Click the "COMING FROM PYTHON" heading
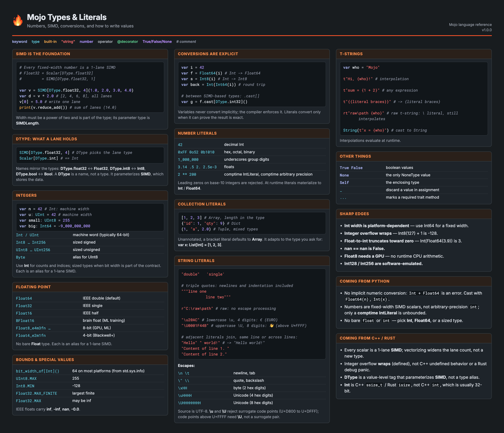 coord(365,281)
